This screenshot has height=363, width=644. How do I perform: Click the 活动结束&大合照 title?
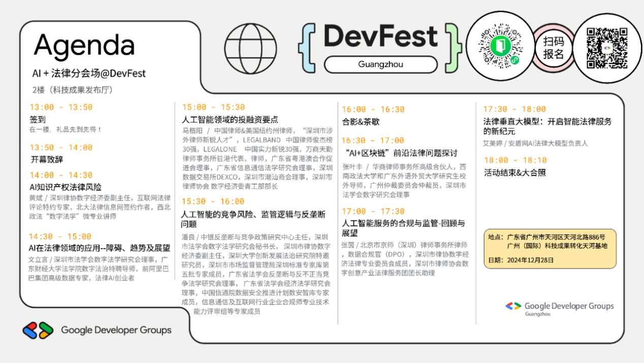pos(515,172)
